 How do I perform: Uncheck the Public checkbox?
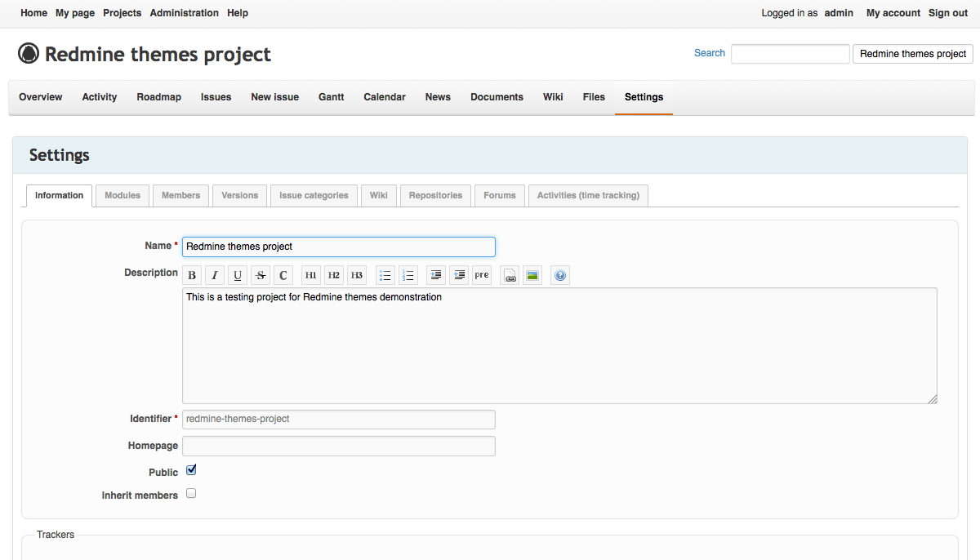click(191, 470)
